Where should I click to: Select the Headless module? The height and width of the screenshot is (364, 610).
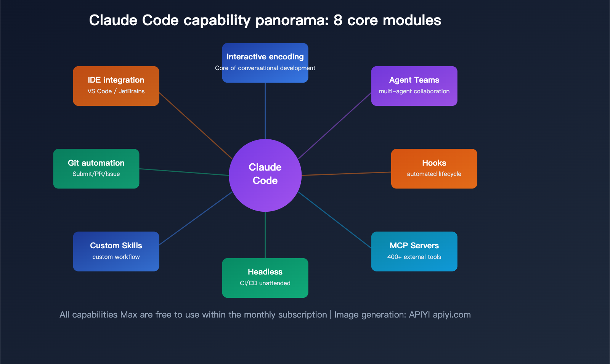(x=265, y=278)
